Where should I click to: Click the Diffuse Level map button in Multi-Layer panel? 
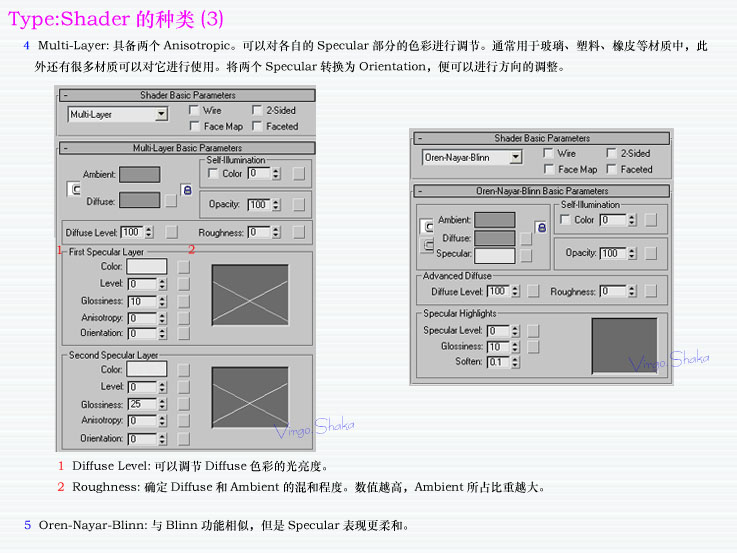[172, 232]
